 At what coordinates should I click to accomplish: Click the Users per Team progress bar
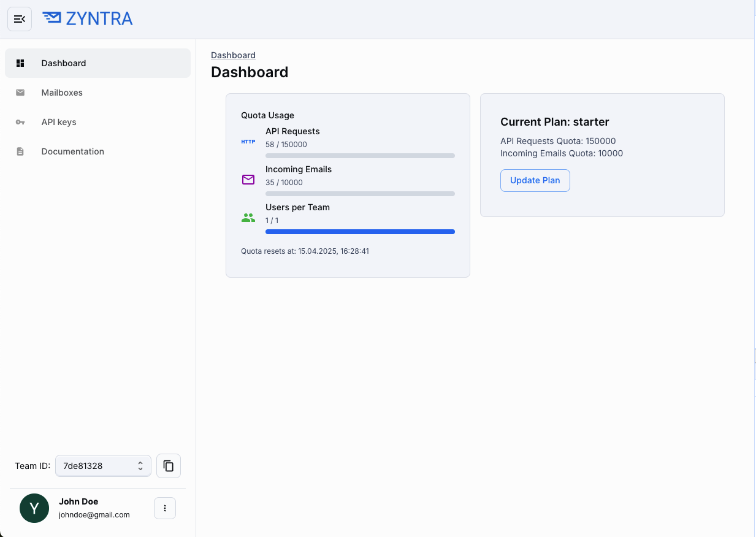pos(360,232)
